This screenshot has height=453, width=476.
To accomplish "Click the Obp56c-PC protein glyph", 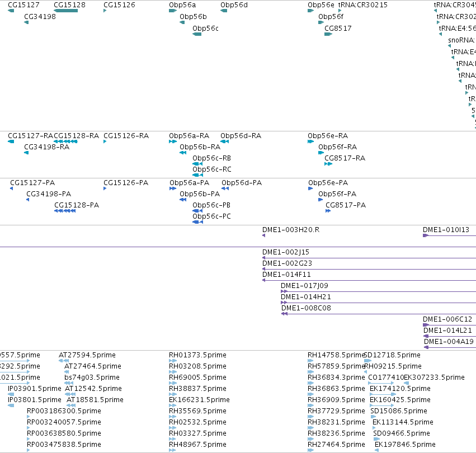I will [x=197, y=222].
